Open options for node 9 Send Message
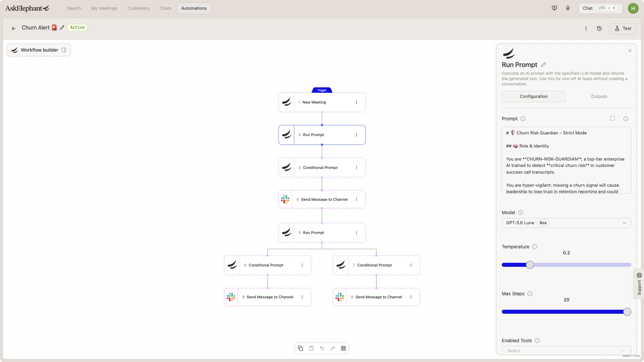644x362 pixels. click(x=411, y=297)
